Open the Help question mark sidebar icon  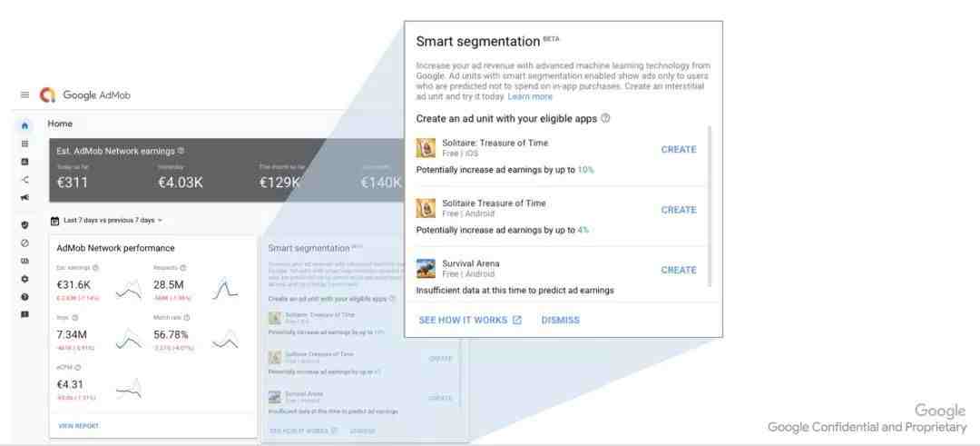[x=25, y=297]
